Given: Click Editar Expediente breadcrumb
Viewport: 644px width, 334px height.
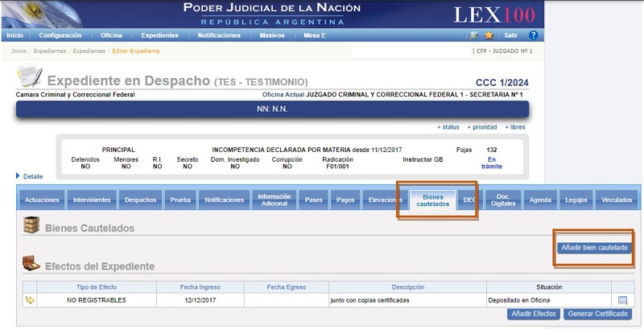Looking at the screenshot, I should click(x=136, y=51).
